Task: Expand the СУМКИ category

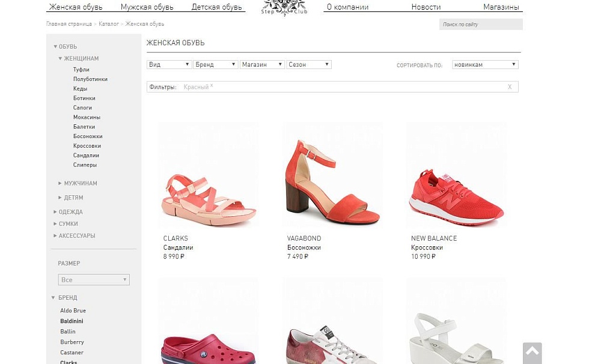Action: pos(55,223)
